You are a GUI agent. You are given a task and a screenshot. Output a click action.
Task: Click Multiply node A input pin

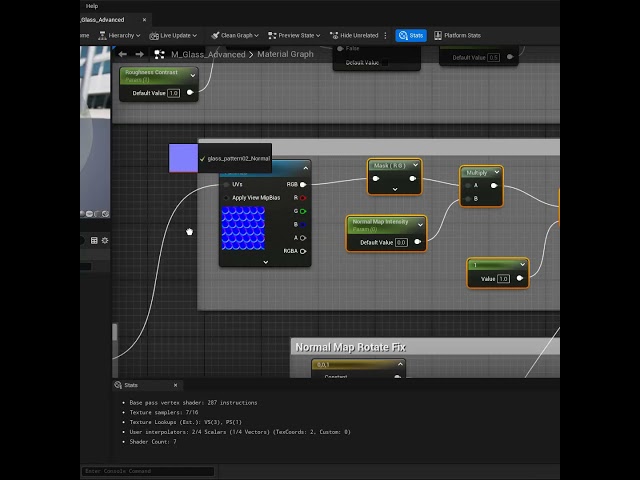pyautogui.click(x=468, y=185)
